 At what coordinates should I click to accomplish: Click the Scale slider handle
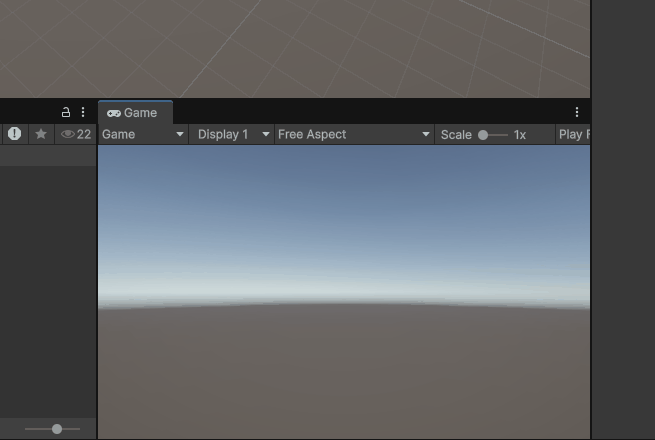tap(484, 134)
